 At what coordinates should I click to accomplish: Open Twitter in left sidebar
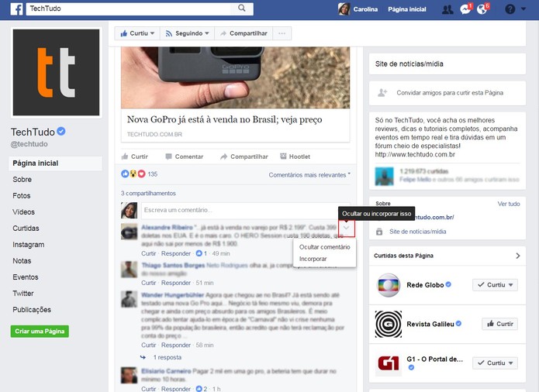tap(23, 293)
